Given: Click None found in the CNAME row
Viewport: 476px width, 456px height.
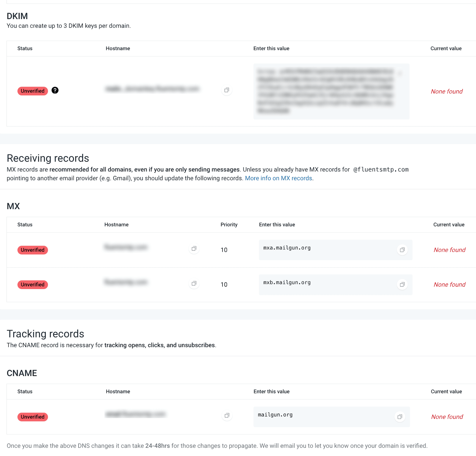Looking at the screenshot, I should point(447,417).
